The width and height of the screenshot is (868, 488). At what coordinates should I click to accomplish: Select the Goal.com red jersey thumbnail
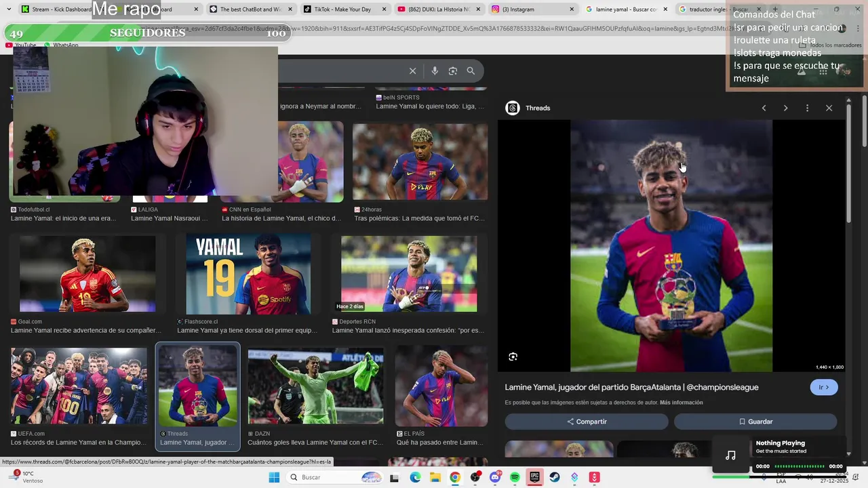click(87, 274)
